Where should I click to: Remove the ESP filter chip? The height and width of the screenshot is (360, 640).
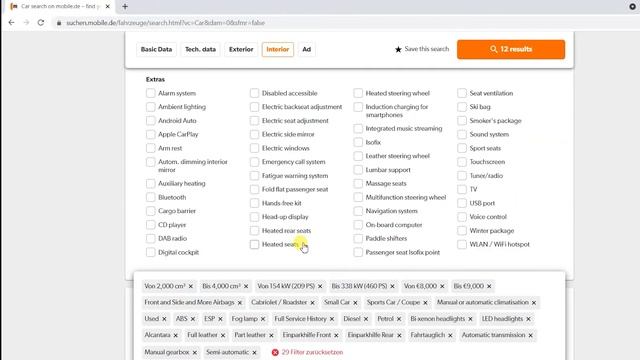tap(220, 319)
